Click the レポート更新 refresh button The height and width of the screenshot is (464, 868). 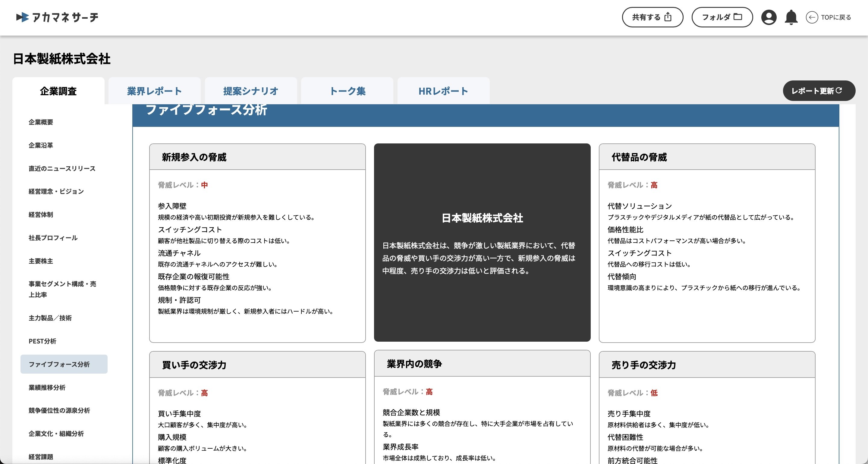pyautogui.click(x=819, y=91)
